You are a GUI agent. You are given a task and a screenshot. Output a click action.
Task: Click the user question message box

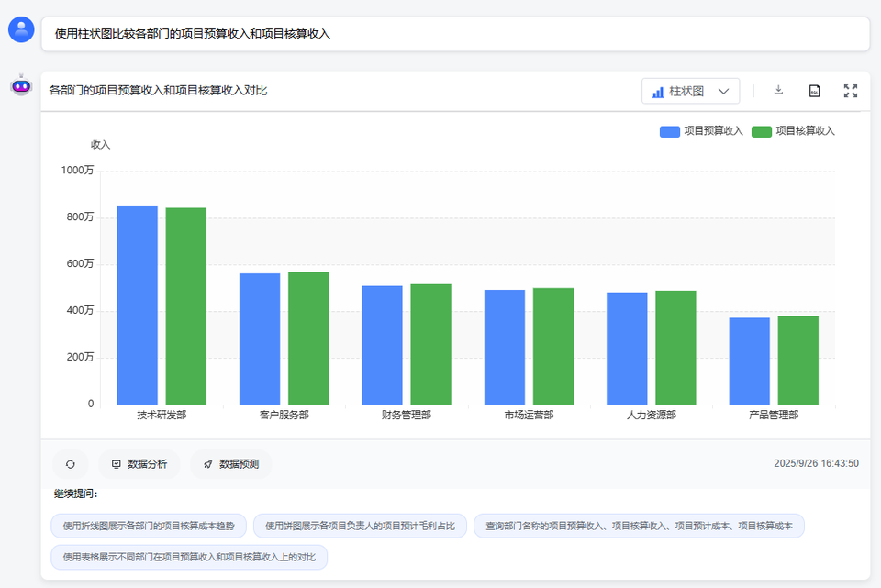point(456,34)
